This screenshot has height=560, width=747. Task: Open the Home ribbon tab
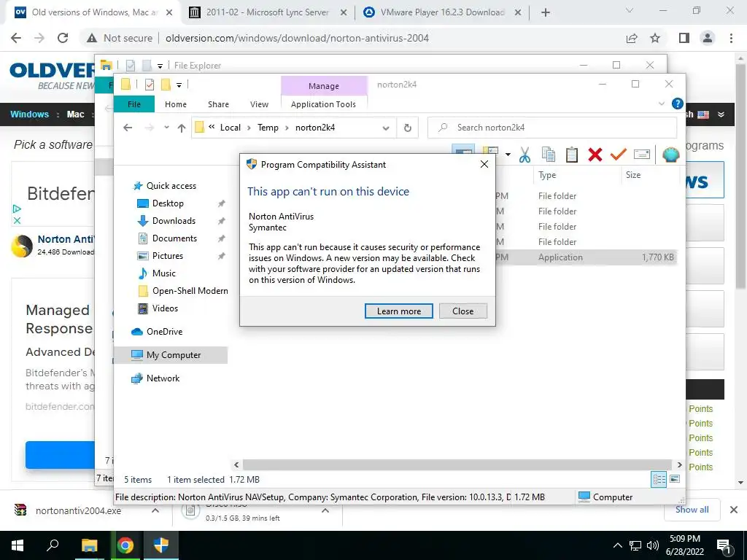[176, 104]
